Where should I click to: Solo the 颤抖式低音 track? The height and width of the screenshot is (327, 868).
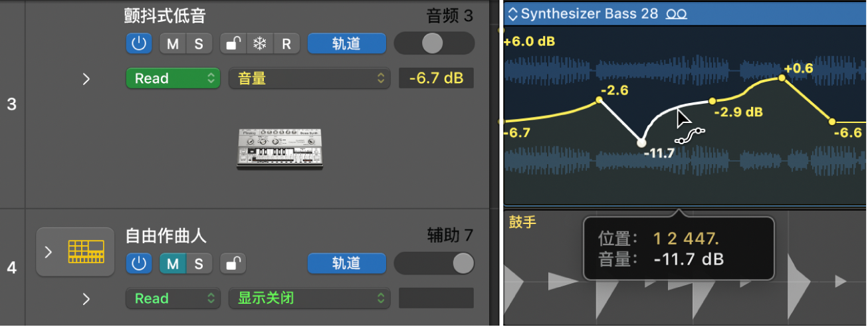pos(199,44)
